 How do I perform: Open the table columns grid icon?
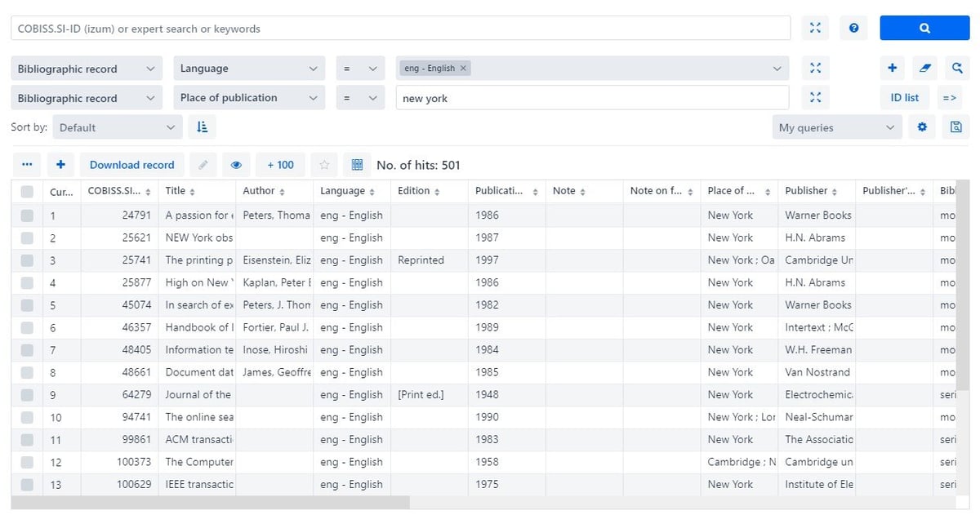(x=357, y=165)
